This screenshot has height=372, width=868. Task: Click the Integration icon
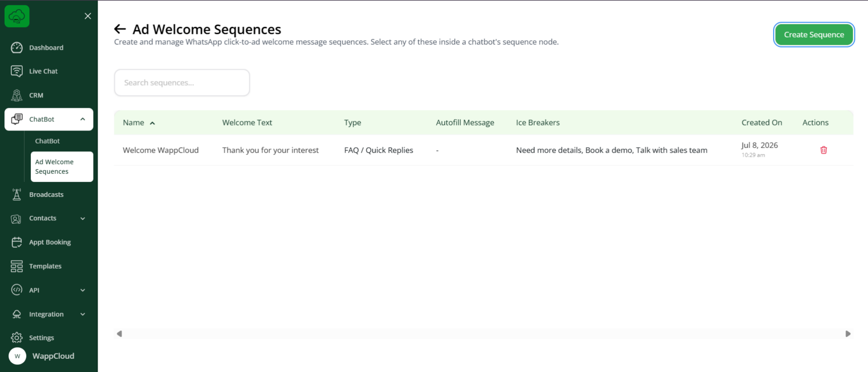pos(17,314)
